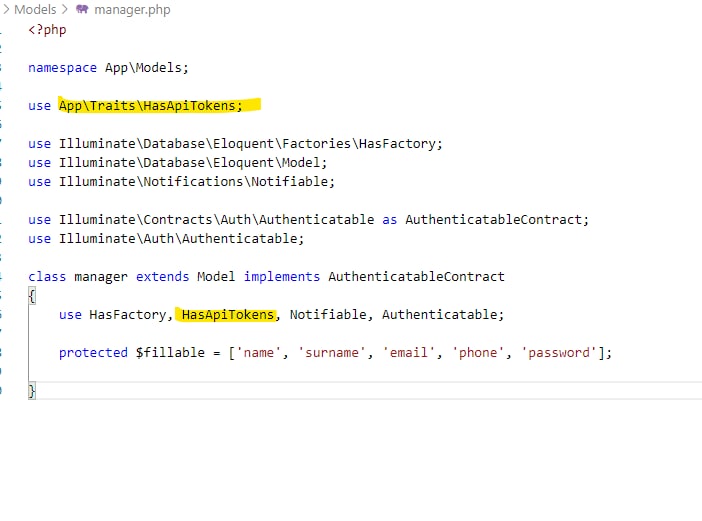Click 'Illuminate\Auth\Authenticatable;' import
The height and width of the screenshot is (521, 702).
click(x=181, y=239)
